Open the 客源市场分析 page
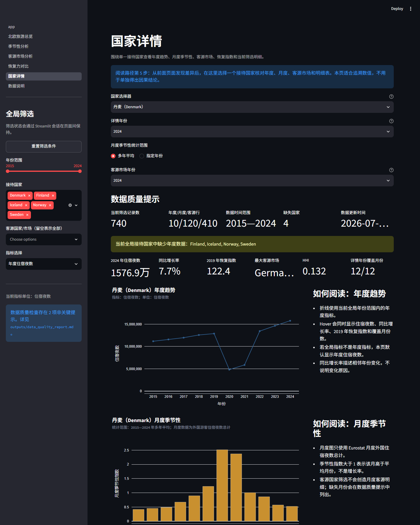 pos(44,56)
